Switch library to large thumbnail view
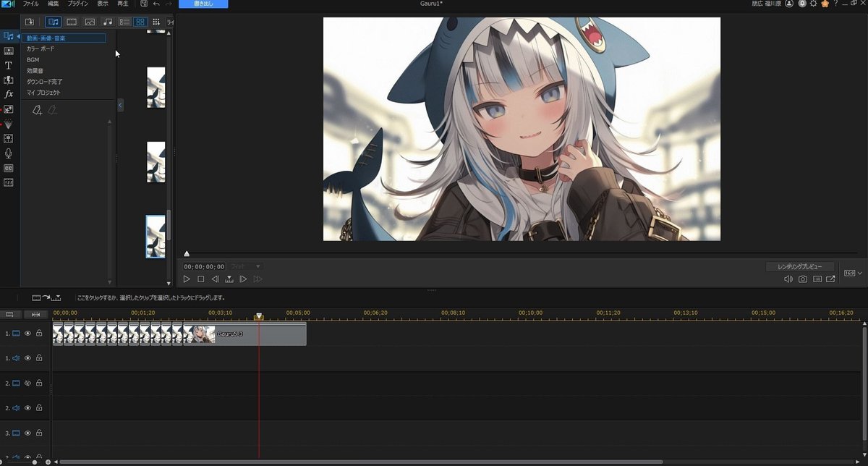Viewport: 868px width, 466px height. click(x=140, y=22)
